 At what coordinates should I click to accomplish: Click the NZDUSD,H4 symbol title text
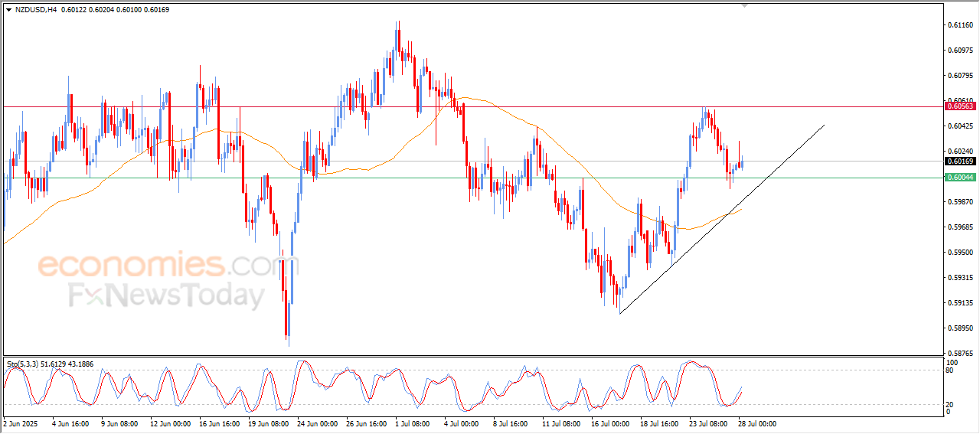[x=35, y=10]
